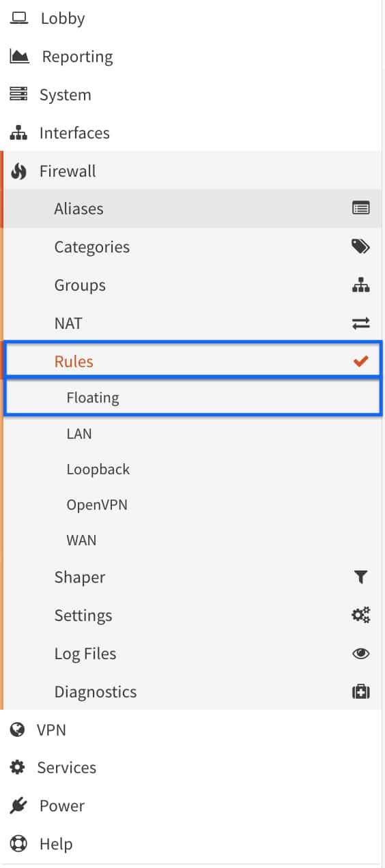Open the Lobby menu item

pyautogui.click(x=192, y=18)
